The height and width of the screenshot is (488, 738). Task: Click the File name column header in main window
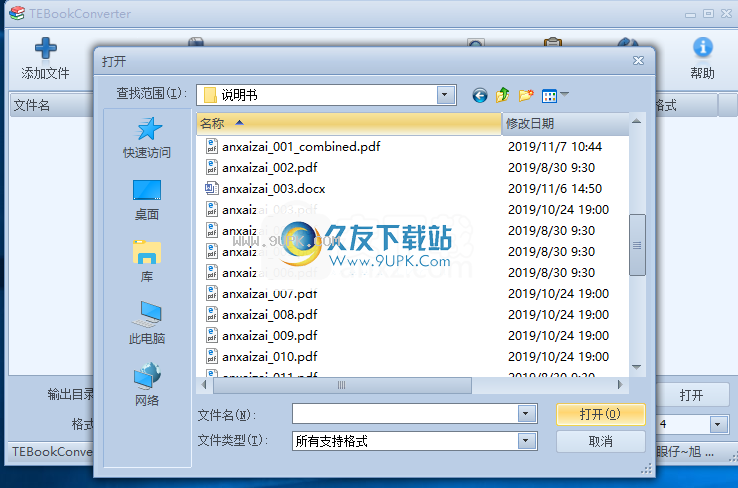click(x=52, y=105)
